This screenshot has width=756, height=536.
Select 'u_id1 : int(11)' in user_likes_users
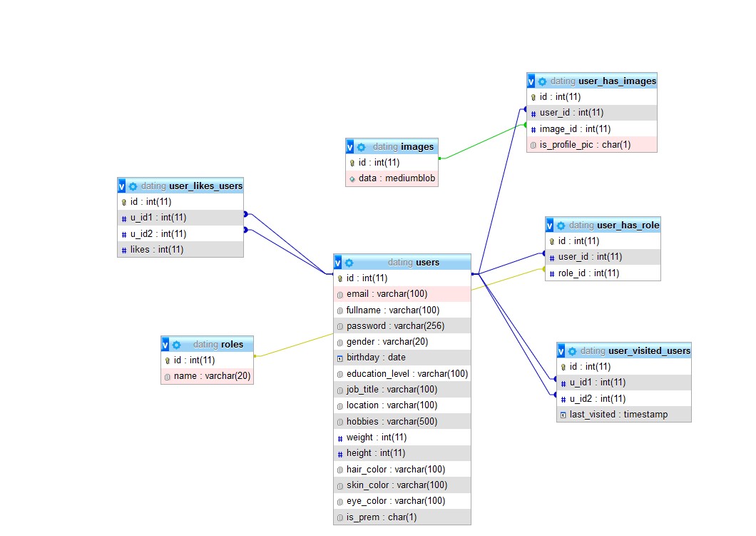(x=180, y=218)
